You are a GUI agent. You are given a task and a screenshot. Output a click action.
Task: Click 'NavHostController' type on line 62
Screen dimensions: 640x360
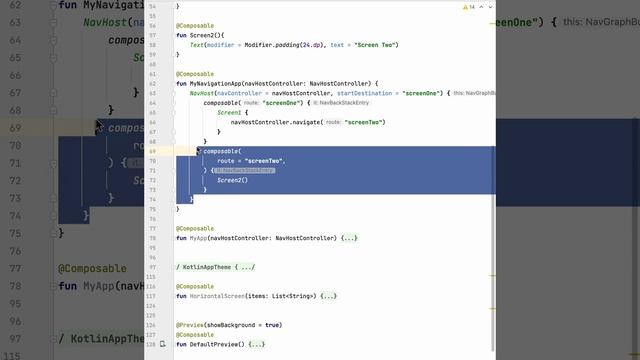pos(340,84)
